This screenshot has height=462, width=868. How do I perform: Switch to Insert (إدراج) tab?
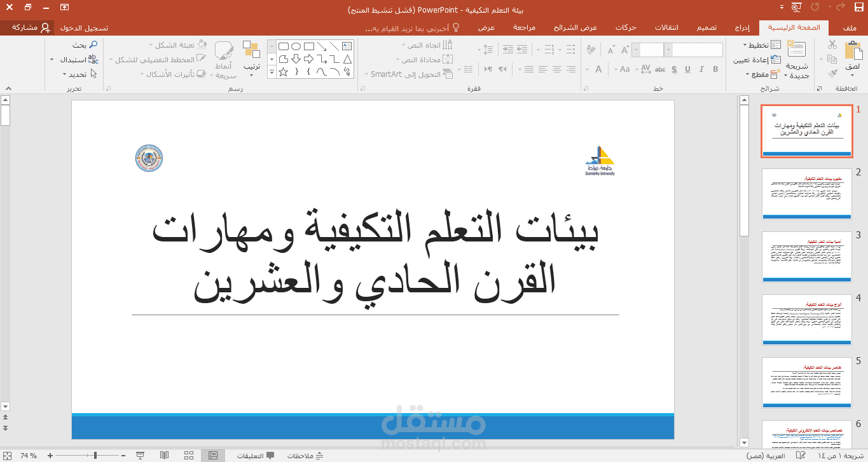pos(743,28)
